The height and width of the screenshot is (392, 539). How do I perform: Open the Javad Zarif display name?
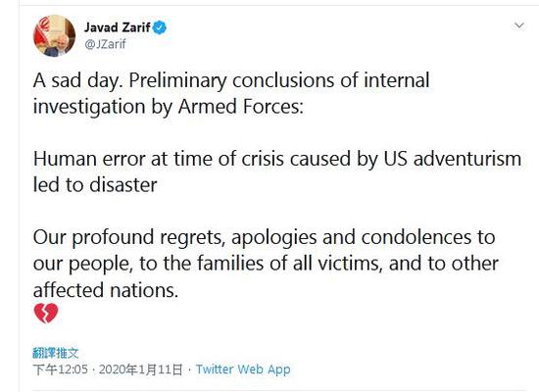coord(118,27)
